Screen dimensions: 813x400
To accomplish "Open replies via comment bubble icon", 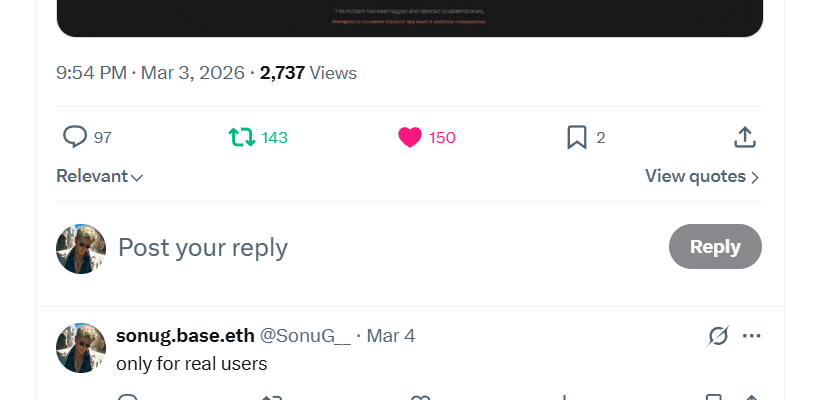I will pos(75,137).
